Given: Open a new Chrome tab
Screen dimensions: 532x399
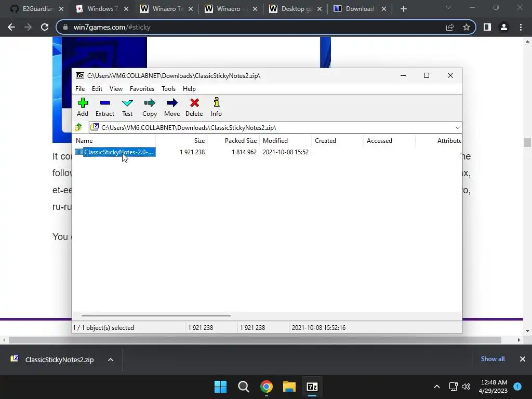Looking at the screenshot, I should 403,9.
